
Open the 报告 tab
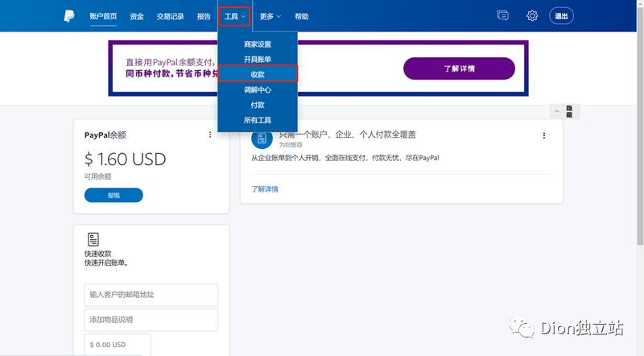pyautogui.click(x=204, y=16)
